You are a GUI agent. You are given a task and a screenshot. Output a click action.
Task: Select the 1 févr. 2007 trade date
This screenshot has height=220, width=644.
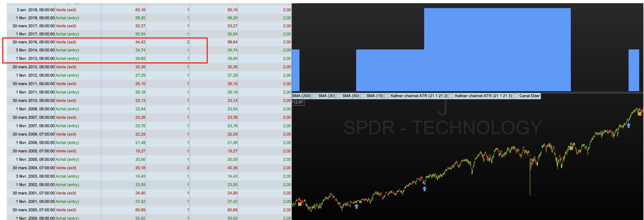pos(35,126)
